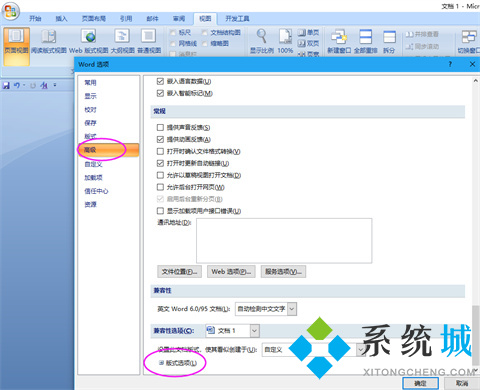Split the window with 拆分
This screenshot has width=480, height=390.
point(389,42)
